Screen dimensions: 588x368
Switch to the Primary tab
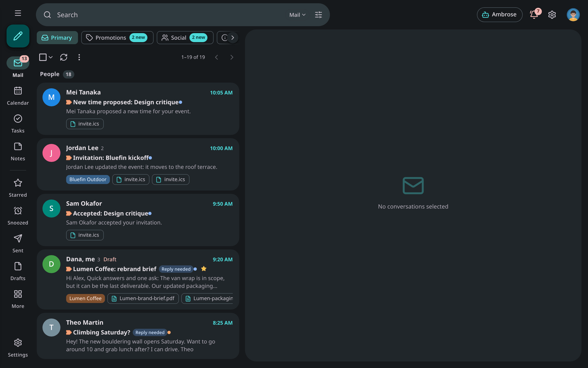[x=57, y=38]
